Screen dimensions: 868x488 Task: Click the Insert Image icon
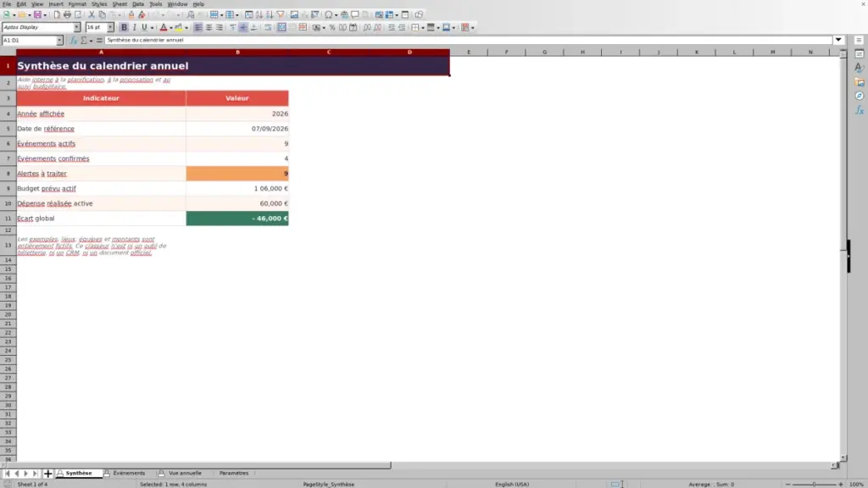pos(294,15)
